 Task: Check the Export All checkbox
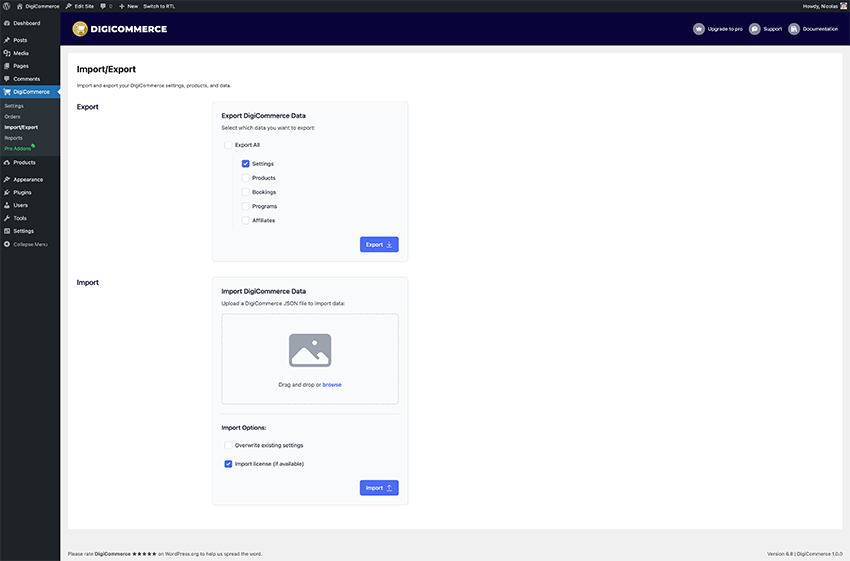coord(228,145)
